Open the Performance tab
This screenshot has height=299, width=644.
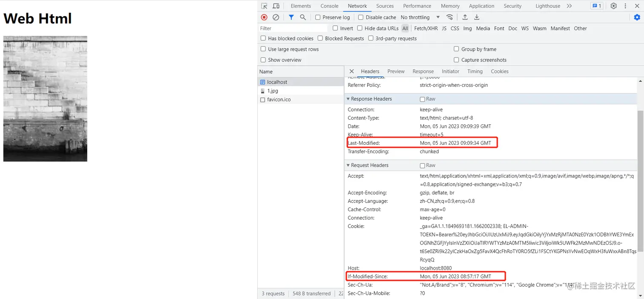[417, 6]
